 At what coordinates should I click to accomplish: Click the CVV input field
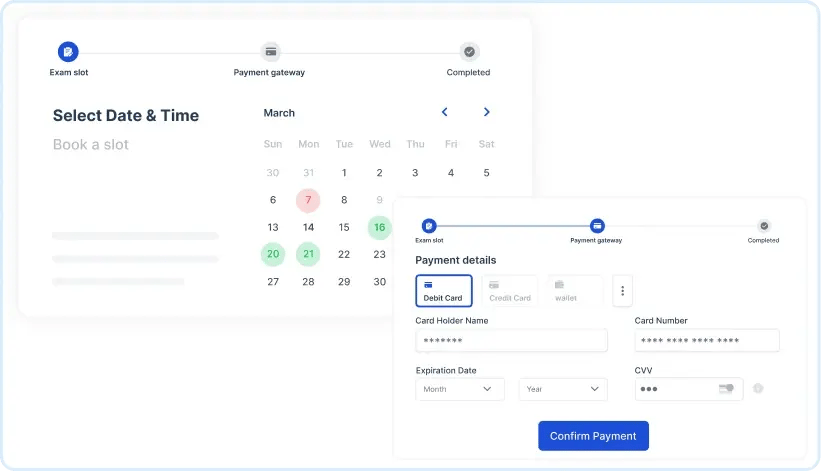[689, 389]
